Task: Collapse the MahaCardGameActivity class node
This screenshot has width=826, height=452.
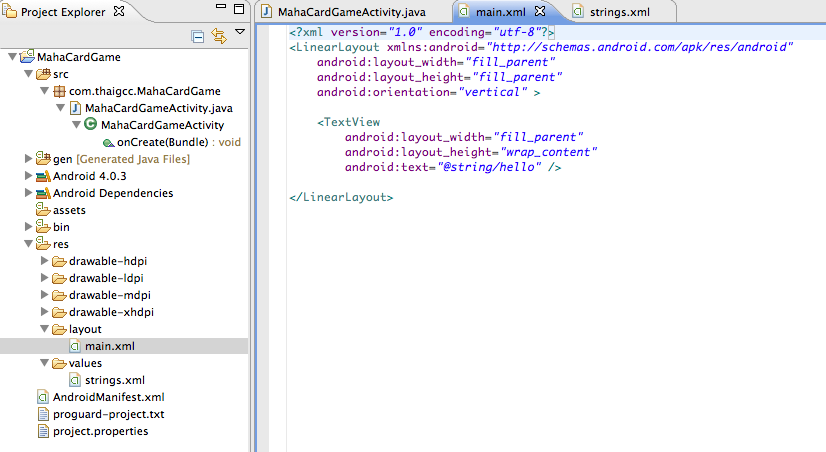Action: (x=76, y=124)
